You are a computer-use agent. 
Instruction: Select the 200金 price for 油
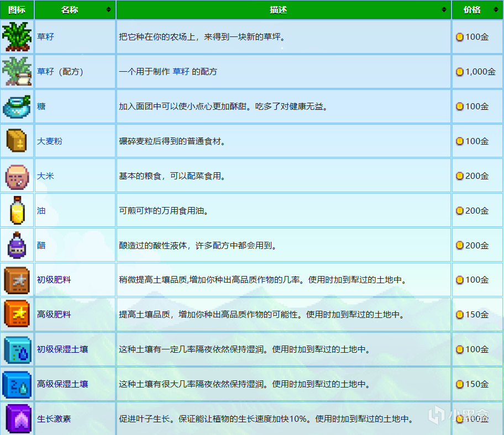pyautogui.click(x=477, y=210)
